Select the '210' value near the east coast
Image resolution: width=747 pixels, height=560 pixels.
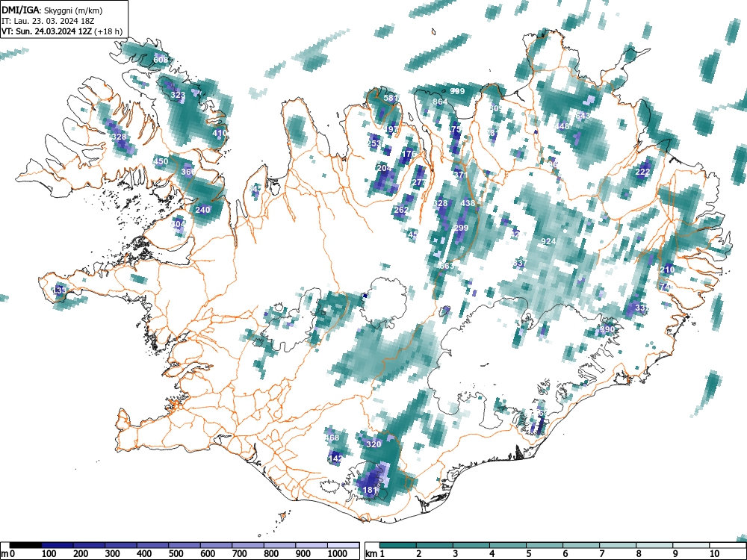(x=667, y=270)
